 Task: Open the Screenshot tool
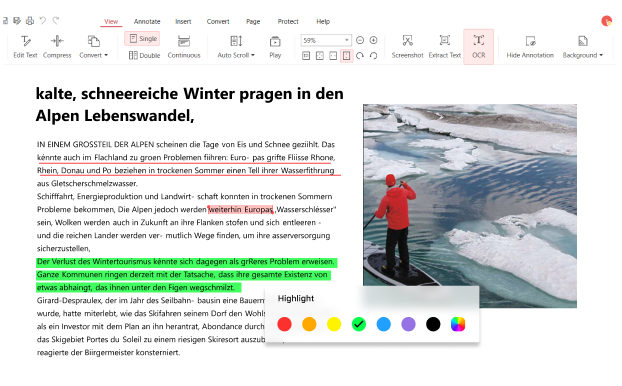[x=407, y=47]
